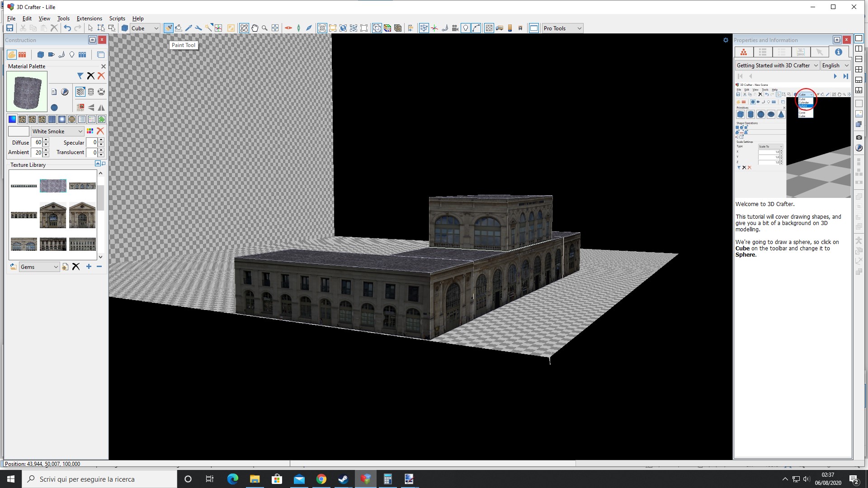Decrease the Ambient value stepper
The image size is (868, 488).
(x=46, y=155)
